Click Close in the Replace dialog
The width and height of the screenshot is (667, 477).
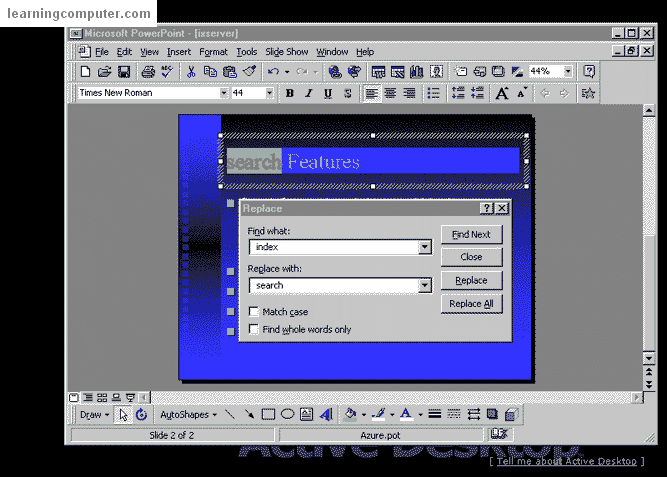pos(471,257)
